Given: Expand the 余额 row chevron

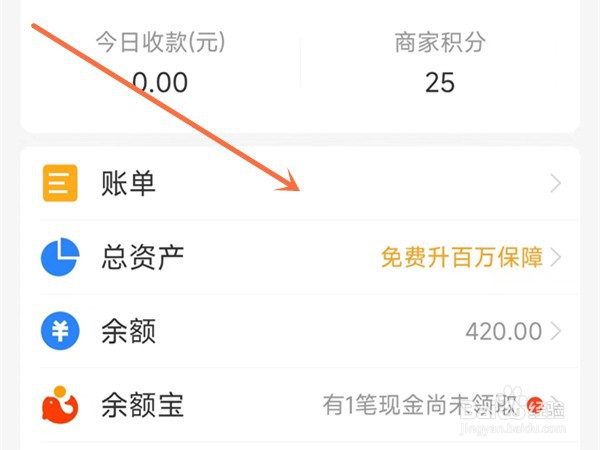Looking at the screenshot, I should tap(556, 331).
